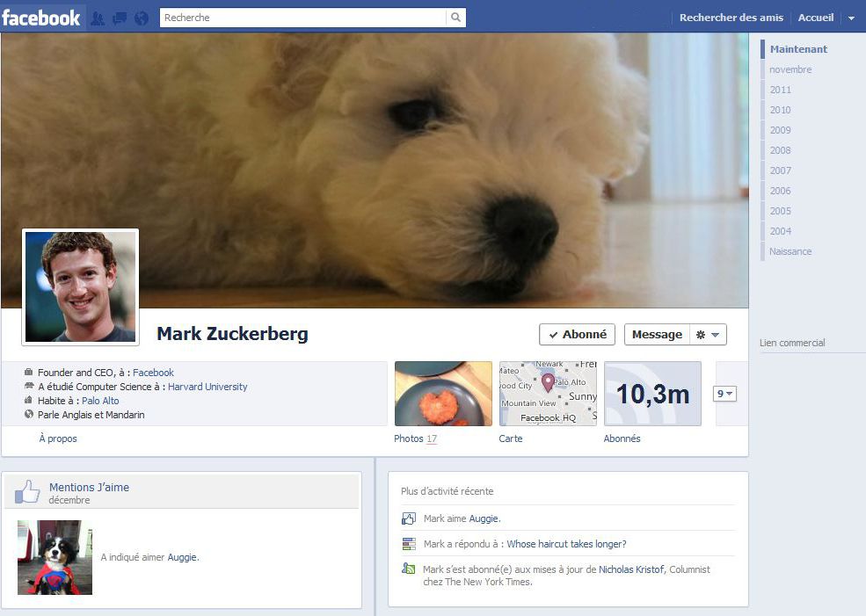Open the friend requests icon
Screen dimensions: 866x616
tap(98, 18)
